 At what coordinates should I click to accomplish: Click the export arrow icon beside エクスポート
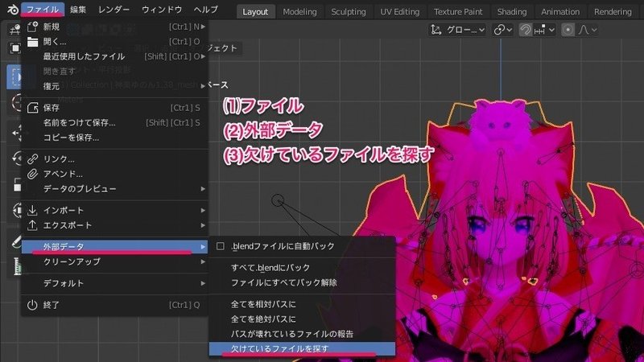point(32,225)
